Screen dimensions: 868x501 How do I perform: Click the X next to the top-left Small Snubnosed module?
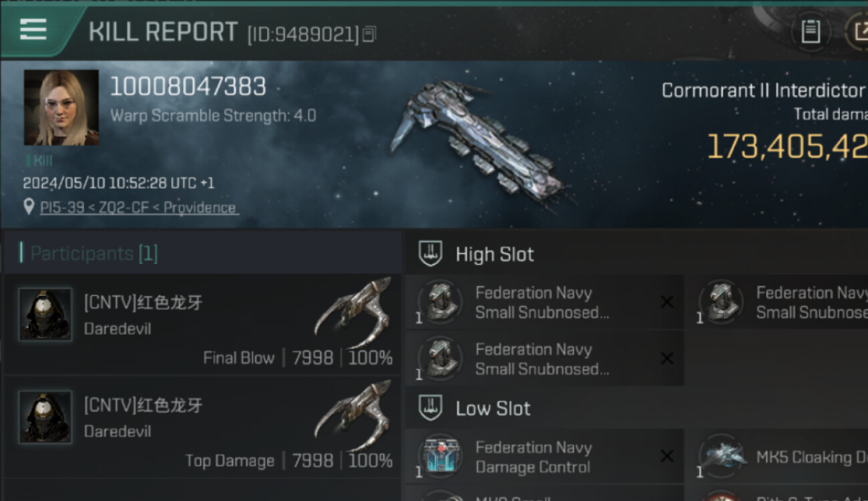coord(666,302)
